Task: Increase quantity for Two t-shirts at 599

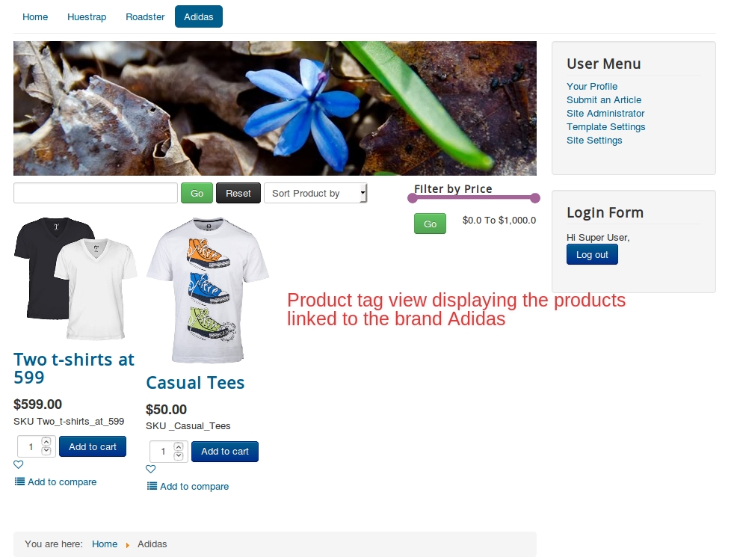Action: click(46, 442)
